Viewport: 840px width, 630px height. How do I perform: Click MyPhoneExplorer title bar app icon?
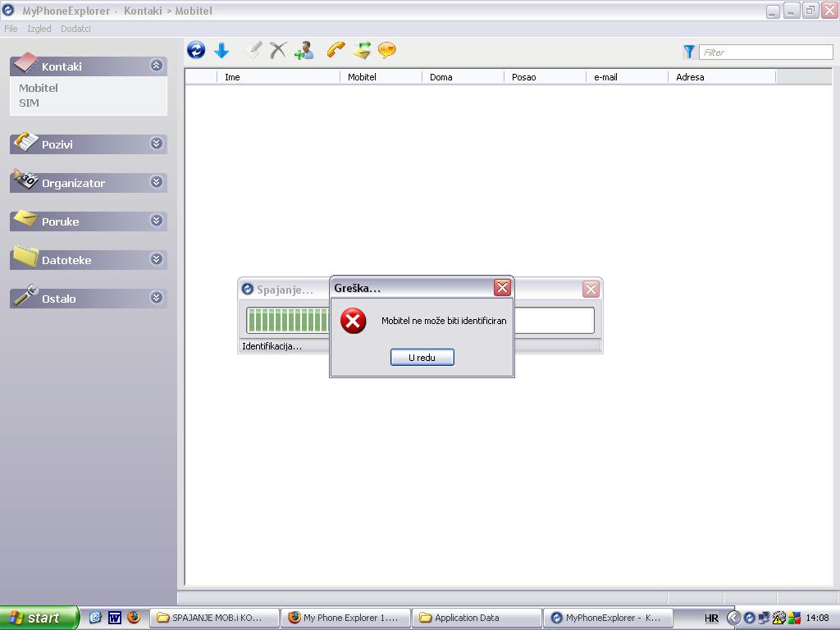click(8, 10)
